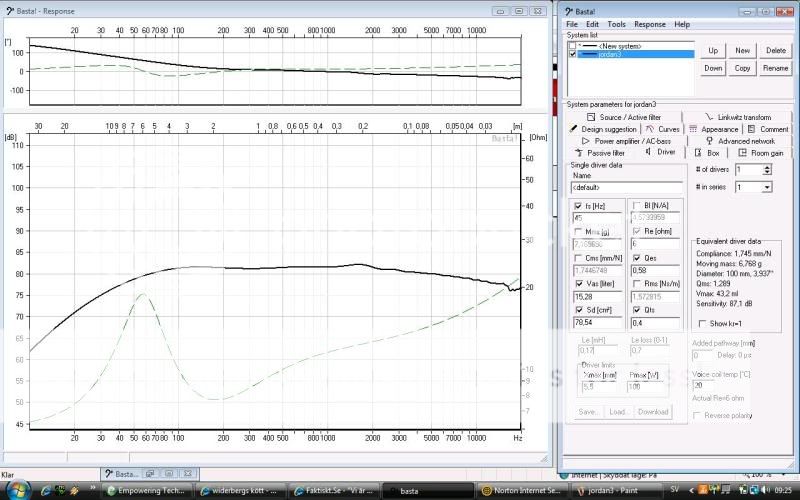Open the Tools menu

coord(616,24)
